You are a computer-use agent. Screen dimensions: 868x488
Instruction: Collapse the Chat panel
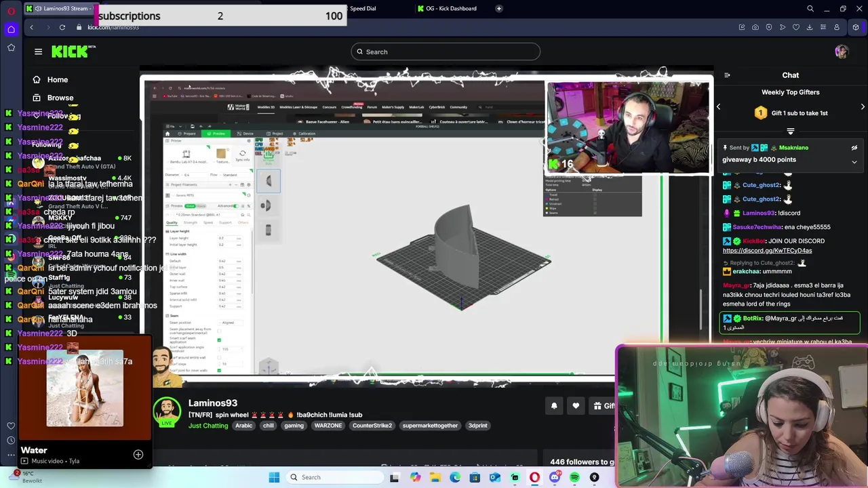(727, 75)
